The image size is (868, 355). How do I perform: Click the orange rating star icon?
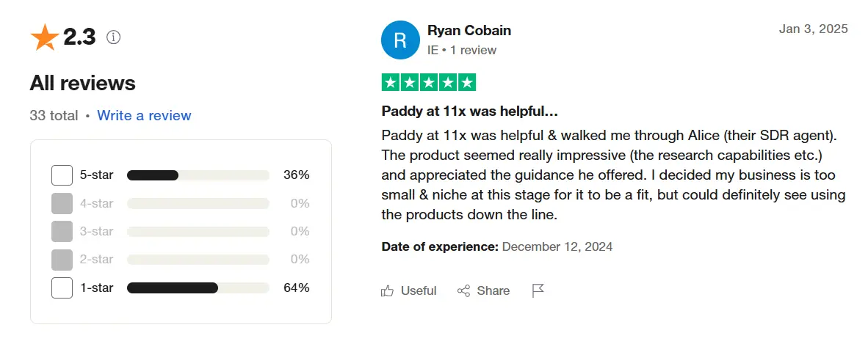click(x=44, y=37)
